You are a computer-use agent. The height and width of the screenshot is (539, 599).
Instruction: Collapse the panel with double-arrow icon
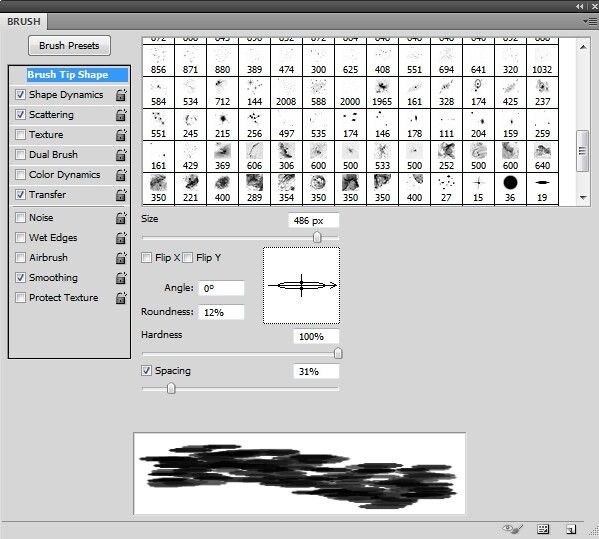click(580, 6)
